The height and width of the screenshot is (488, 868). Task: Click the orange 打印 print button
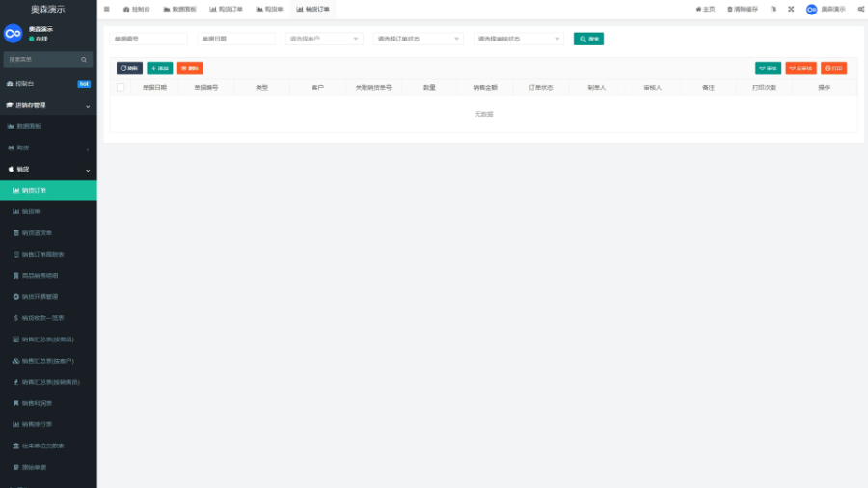[x=833, y=68]
